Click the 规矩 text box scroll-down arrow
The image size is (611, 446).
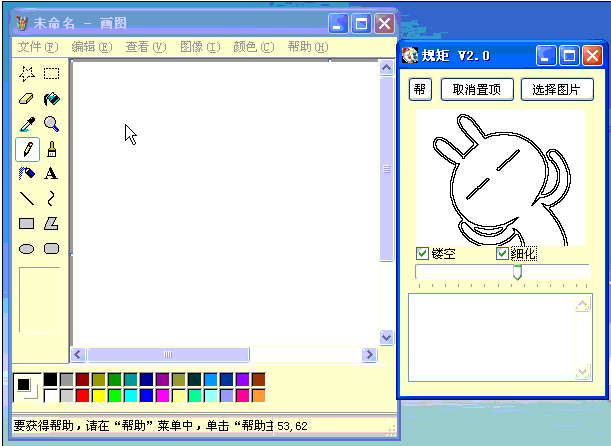(583, 372)
